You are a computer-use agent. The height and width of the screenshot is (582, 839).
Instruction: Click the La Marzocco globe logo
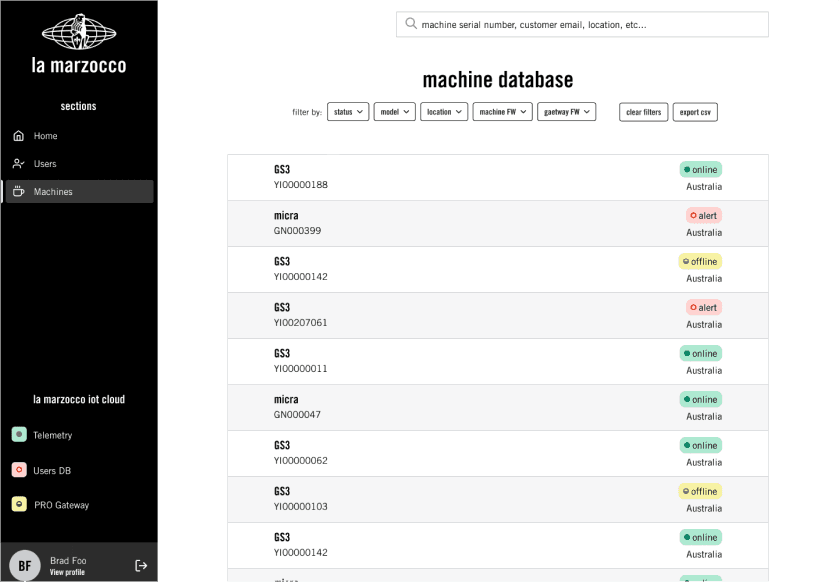click(x=79, y=32)
